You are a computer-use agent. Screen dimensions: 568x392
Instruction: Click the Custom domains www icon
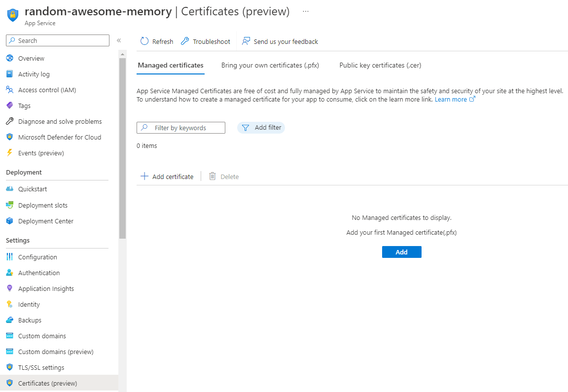point(10,335)
